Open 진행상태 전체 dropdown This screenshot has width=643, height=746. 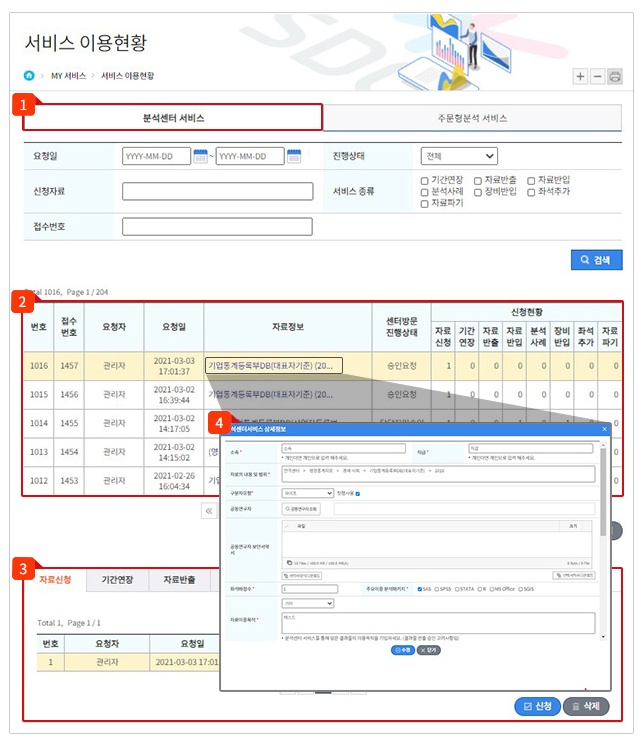coord(459,156)
